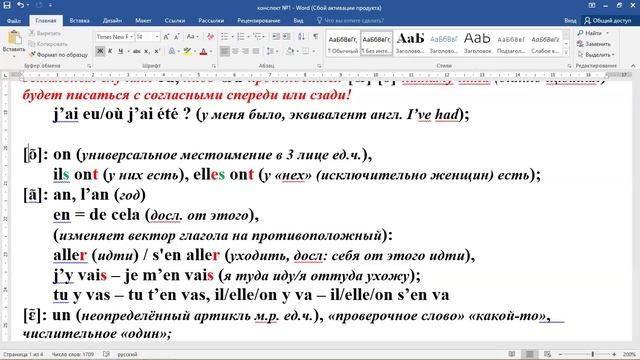Viewport: 640px width, 360px height.
Task: Click the zoom slider handle
Action: [592, 354]
